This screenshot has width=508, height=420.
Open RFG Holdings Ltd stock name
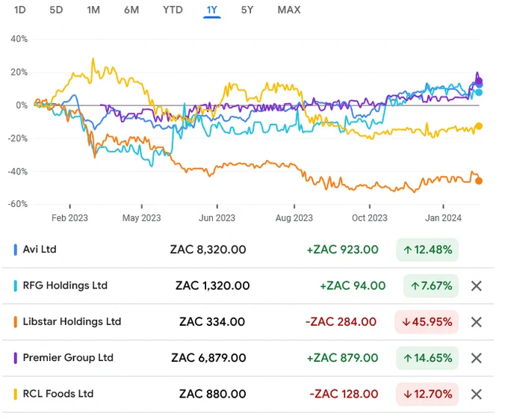coord(65,285)
